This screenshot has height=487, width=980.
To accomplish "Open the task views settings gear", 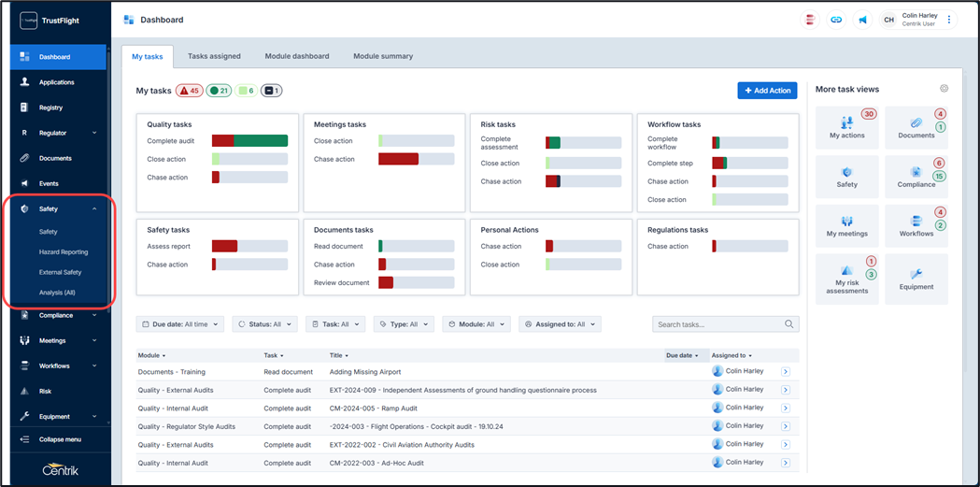I will tap(944, 89).
